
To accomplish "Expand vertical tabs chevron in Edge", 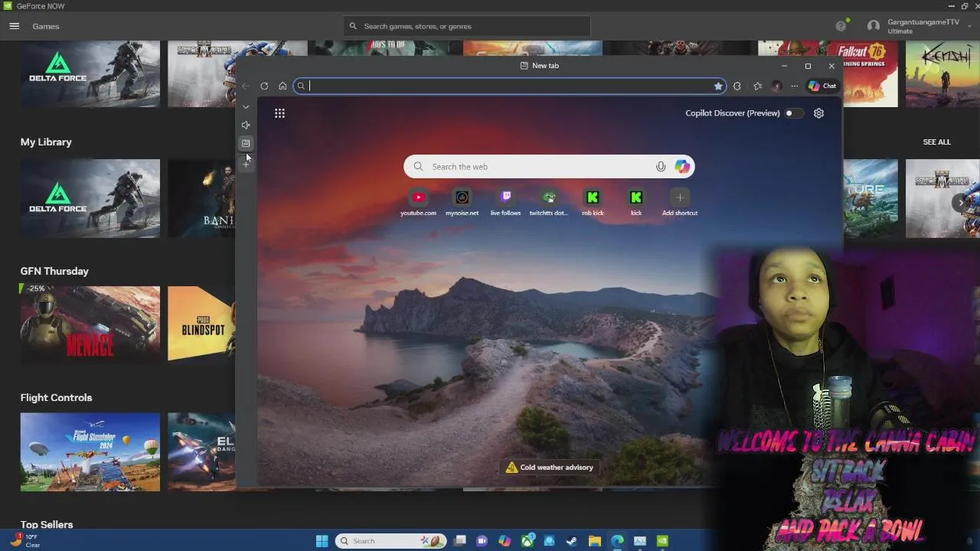I will [246, 107].
